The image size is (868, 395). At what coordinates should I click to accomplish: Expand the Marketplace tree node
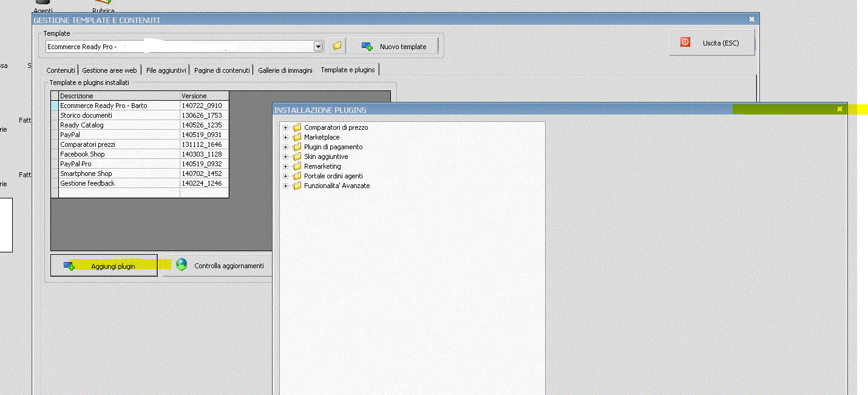tap(286, 137)
